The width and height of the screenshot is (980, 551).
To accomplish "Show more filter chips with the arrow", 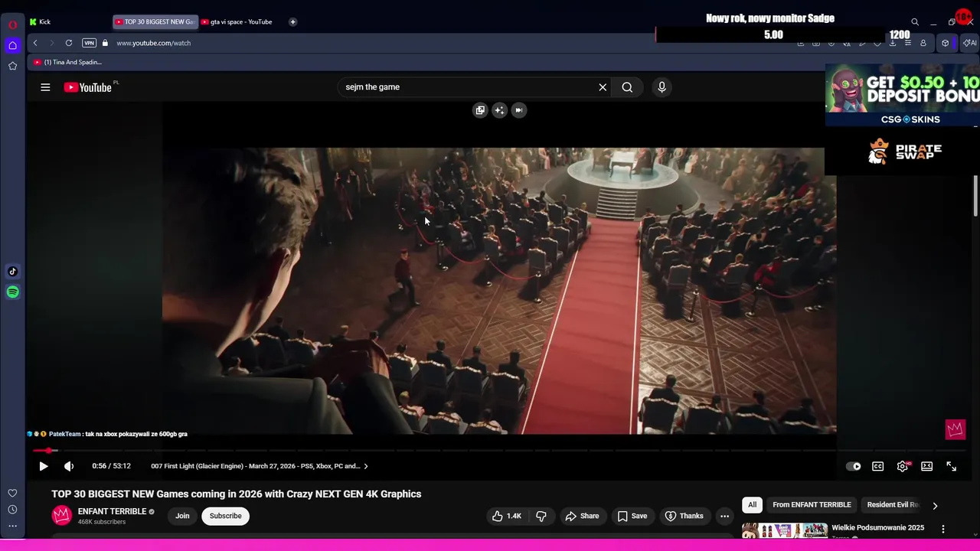I will coord(935,505).
